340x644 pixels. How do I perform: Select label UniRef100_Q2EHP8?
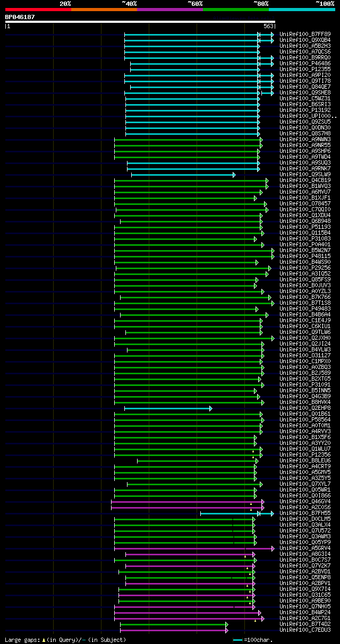(304, 408)
